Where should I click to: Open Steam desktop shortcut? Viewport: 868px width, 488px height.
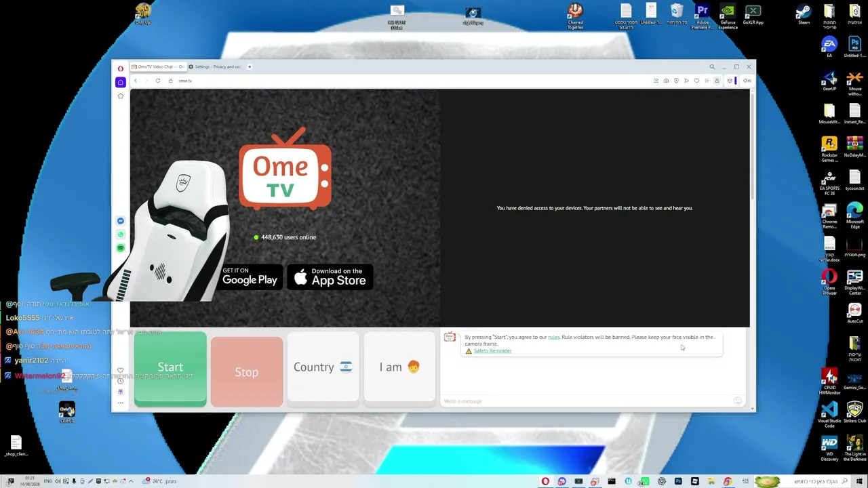804,14
